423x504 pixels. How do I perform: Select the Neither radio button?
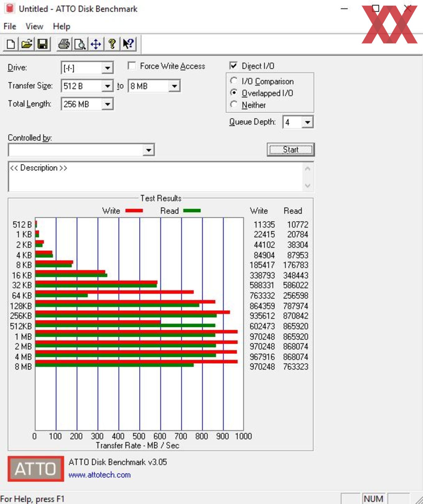(234, 104)
